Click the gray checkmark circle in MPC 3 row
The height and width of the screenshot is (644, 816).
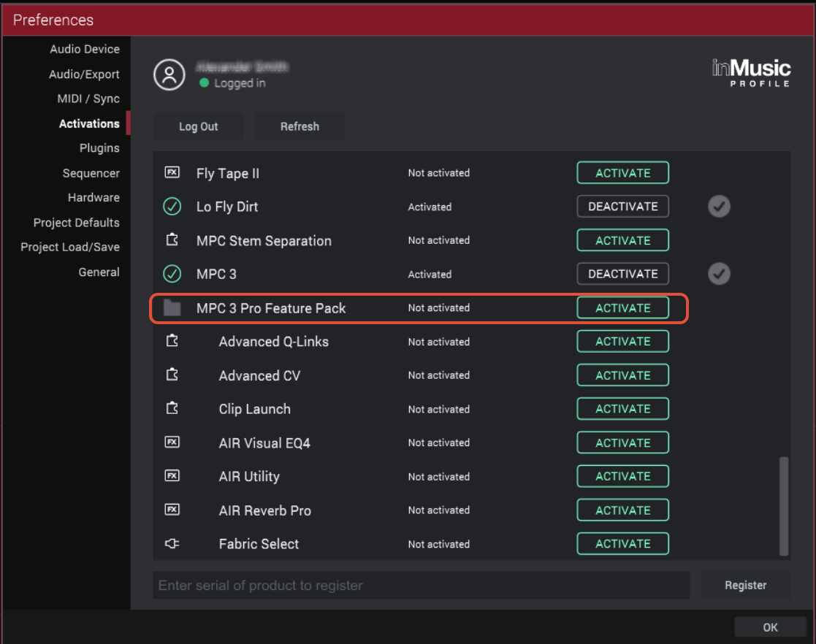tap(719, 274)
